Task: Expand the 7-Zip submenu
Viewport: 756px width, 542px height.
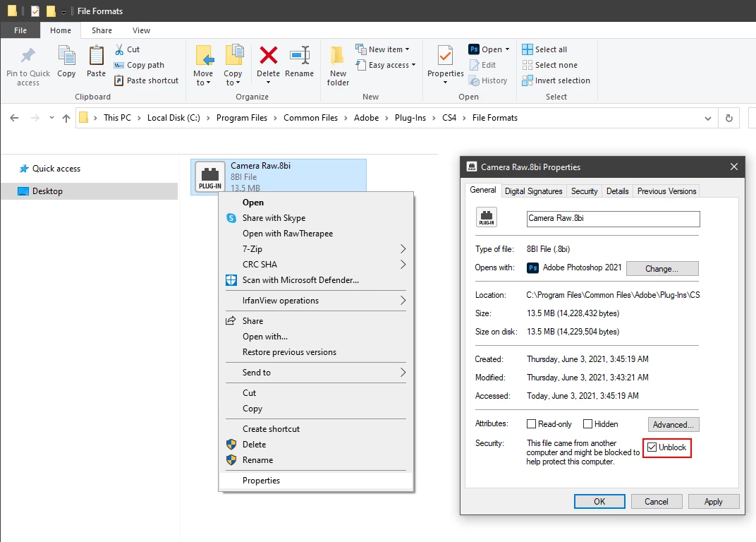Action: pos(403,249)
